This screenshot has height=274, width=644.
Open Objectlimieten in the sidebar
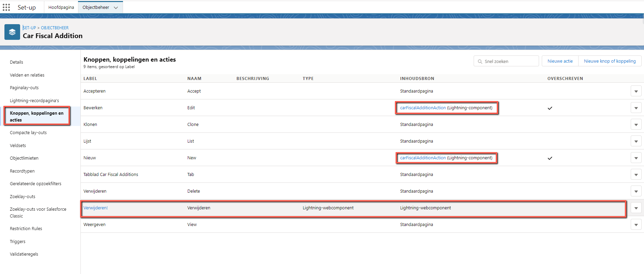(x=24, y=158)
